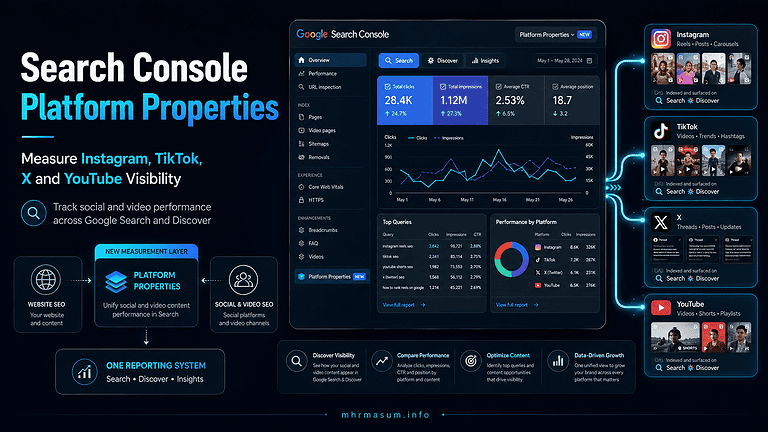Switch to the Search tab
The width and height of the screenshot is (768, 432).
399,61
